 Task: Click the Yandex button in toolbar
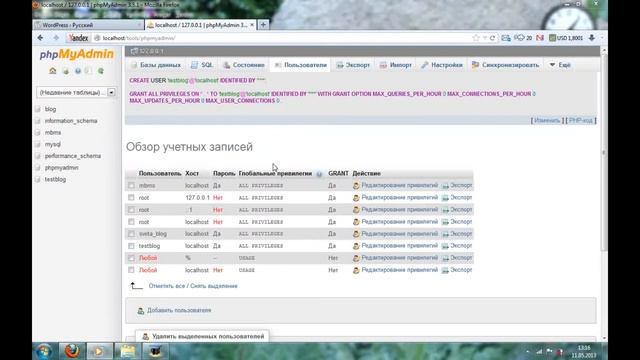(78, 38)
